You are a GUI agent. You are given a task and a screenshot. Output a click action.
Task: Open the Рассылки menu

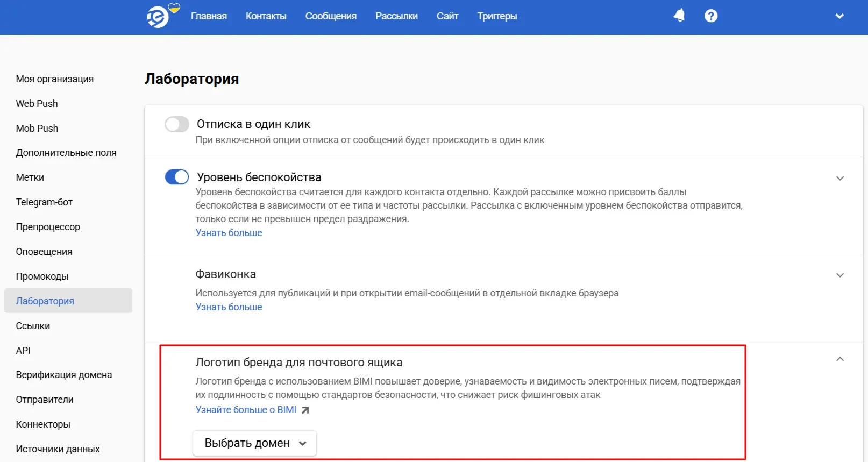(396, 16)
